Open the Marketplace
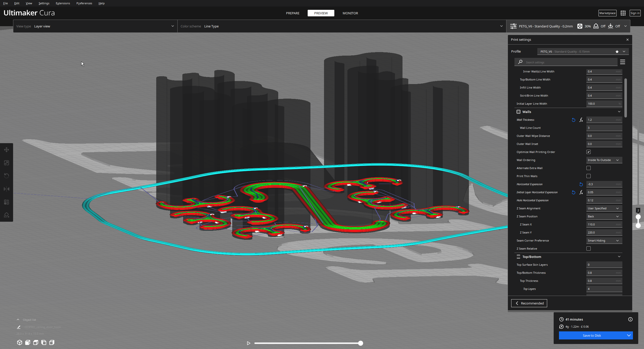Screen dimensions: 644x349 pyautogui.click(x=607, y=13)
